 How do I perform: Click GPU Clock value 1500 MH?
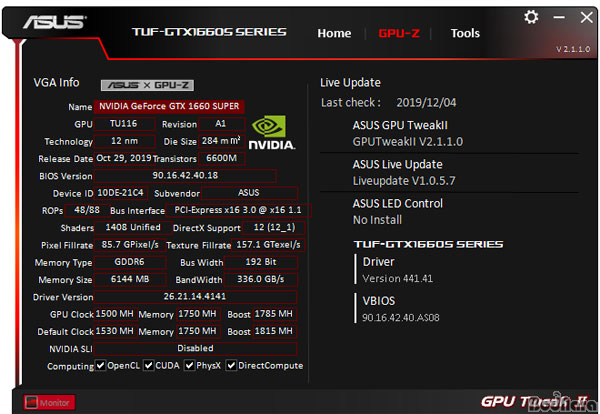tap(116, 314)
